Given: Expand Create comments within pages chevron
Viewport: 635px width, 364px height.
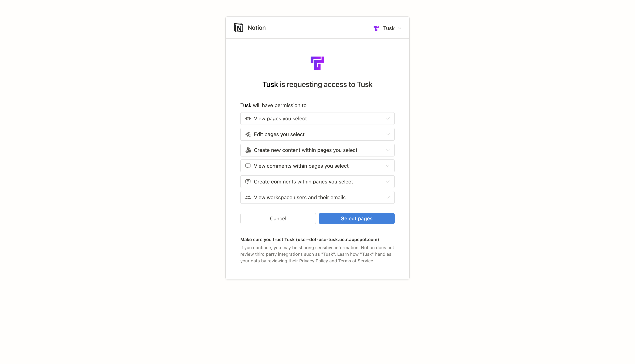Looking at the screenshot, I should (388, 181).
